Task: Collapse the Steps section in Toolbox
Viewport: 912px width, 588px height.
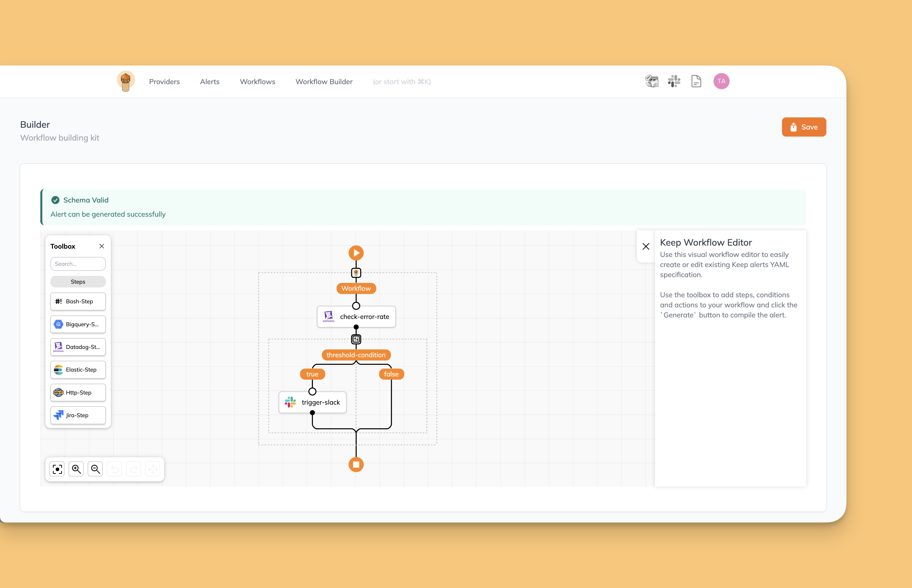Action: [x=78, y=282]
